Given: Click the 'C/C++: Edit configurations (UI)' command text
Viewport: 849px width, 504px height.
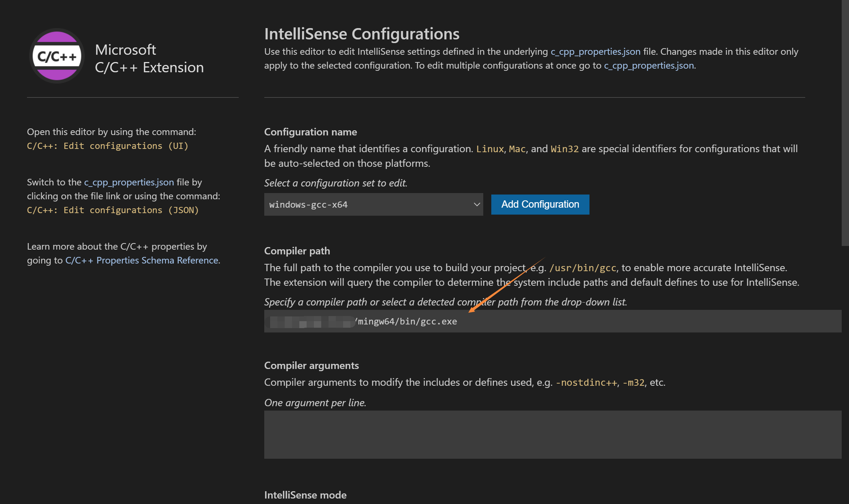Looking at the screenshot, I should click(x=108, y=146).
